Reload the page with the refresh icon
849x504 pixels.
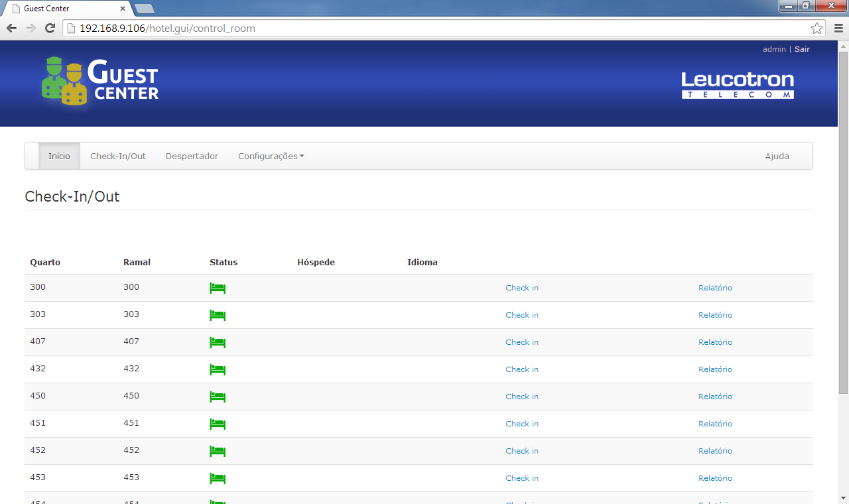coord(50,29)
